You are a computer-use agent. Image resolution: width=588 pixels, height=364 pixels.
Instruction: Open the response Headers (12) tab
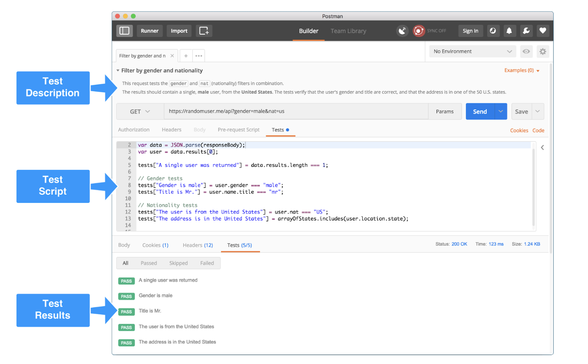[198, 245]
